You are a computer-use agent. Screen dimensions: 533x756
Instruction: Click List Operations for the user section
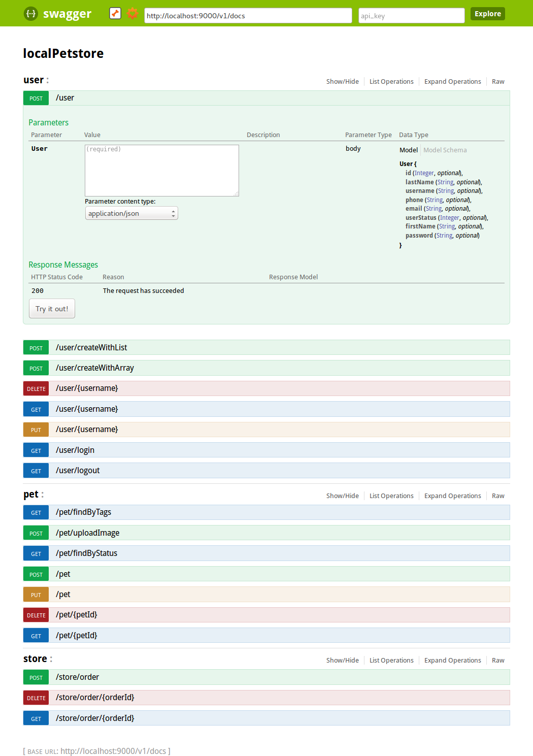coord(391,82)
